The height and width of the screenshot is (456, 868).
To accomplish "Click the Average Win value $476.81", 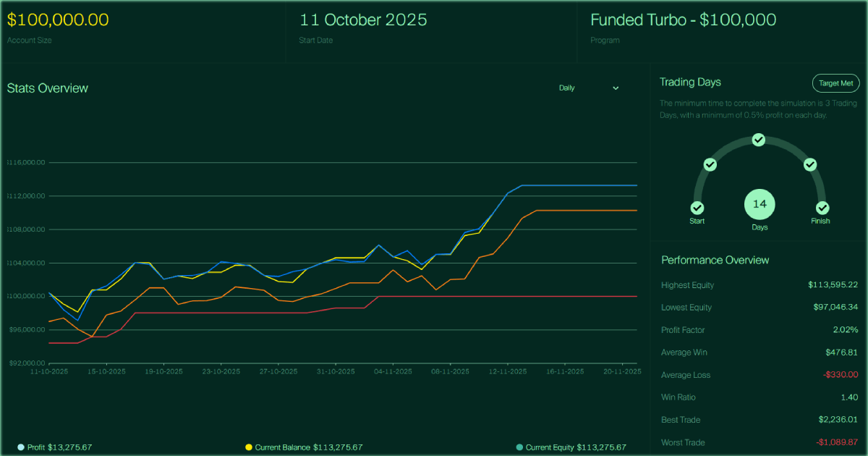I will [841, 352].
